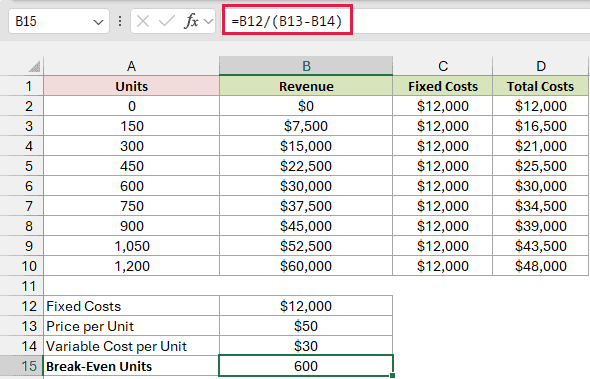The image size is (590, 379).
Task: Click the Variable Cost per Unit label
Action: pyautogui.click(x=131, y=346)
